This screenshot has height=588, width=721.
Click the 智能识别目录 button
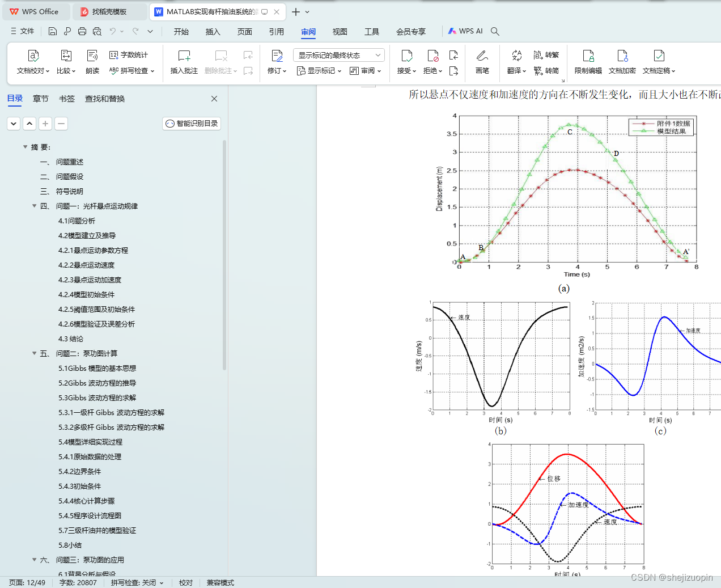(x=192, y=123)
